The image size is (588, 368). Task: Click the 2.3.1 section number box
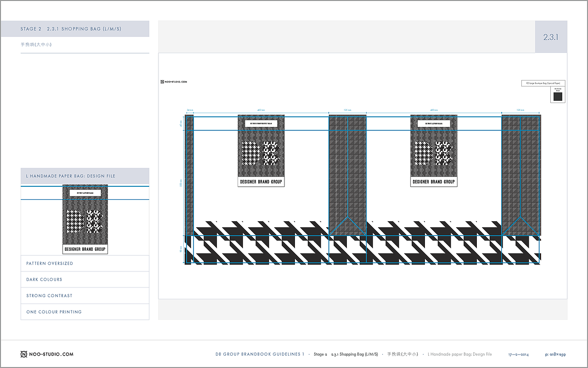pyautogui.click(x=551, y=37)
